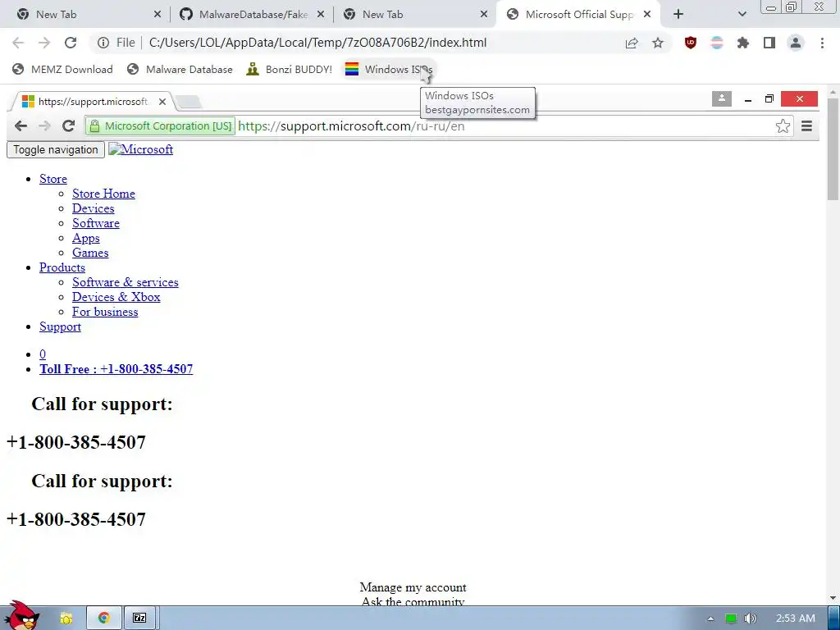
Task: Open the Extensions puzzle piece menu
Action: point(743,43)
